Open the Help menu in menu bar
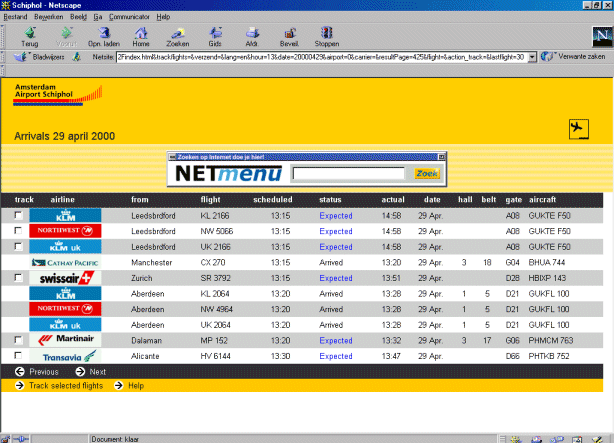 point(163,17)
